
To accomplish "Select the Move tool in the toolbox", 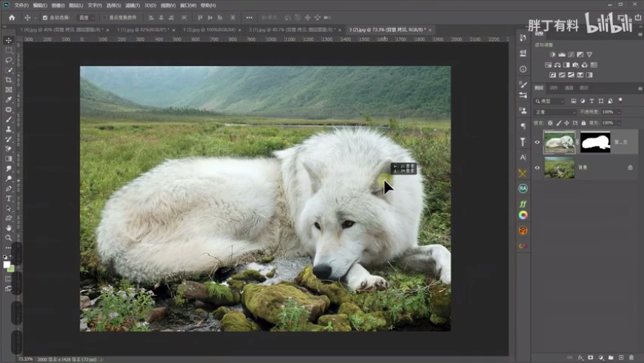I will pos(9,41).
